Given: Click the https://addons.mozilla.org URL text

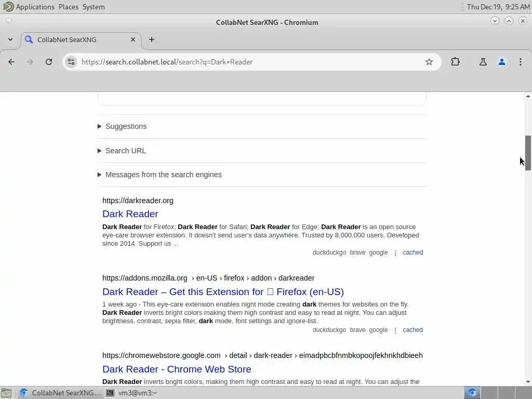Looking at the screenshot, I should (145, 278).
